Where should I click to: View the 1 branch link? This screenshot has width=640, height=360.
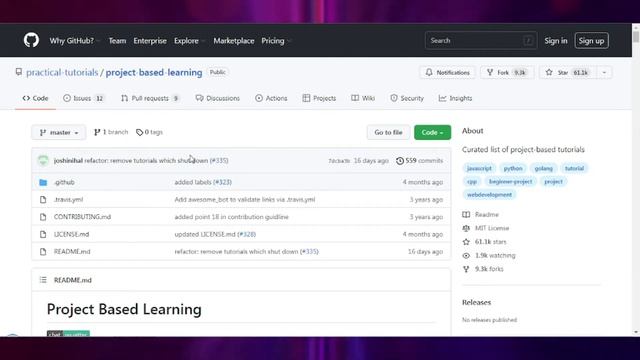(111, 132)
